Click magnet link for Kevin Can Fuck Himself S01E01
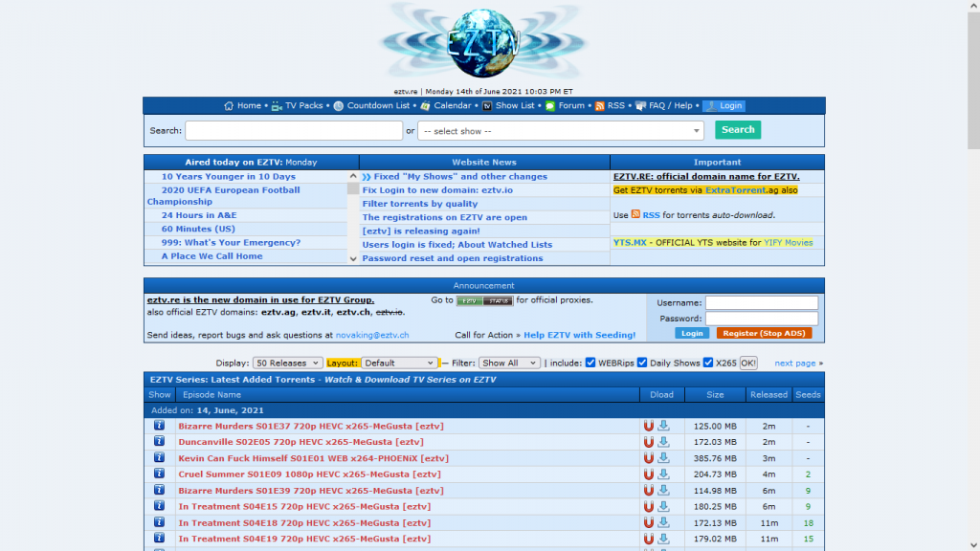 pyautogui.click(x=649, y=458)
